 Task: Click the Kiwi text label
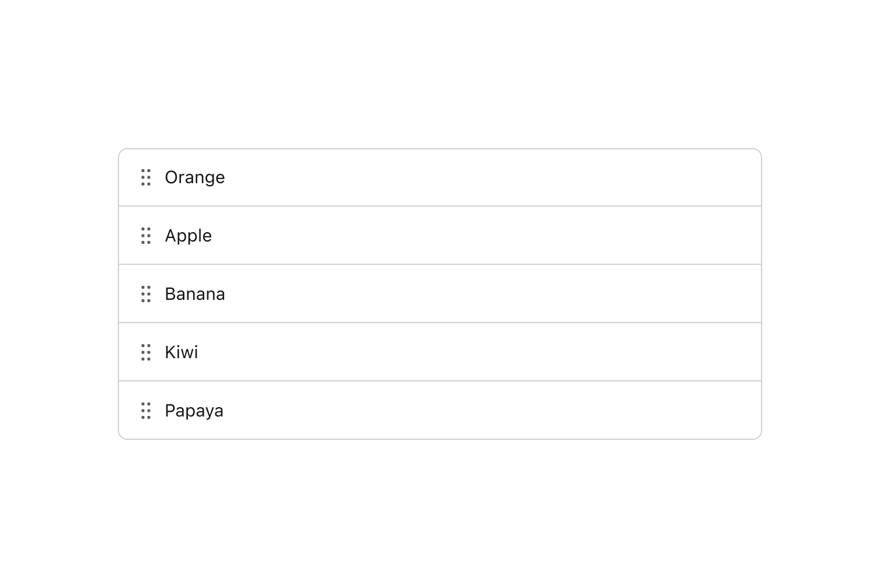click(181, 352)
